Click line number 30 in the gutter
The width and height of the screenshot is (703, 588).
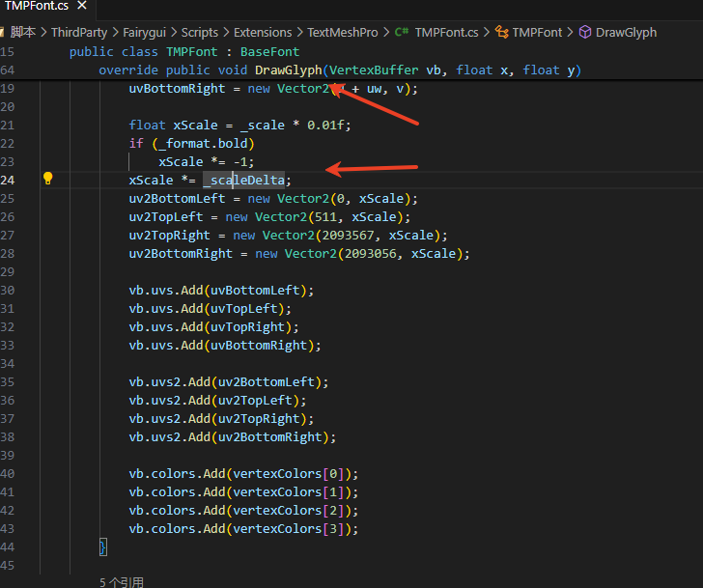[8, 290]
